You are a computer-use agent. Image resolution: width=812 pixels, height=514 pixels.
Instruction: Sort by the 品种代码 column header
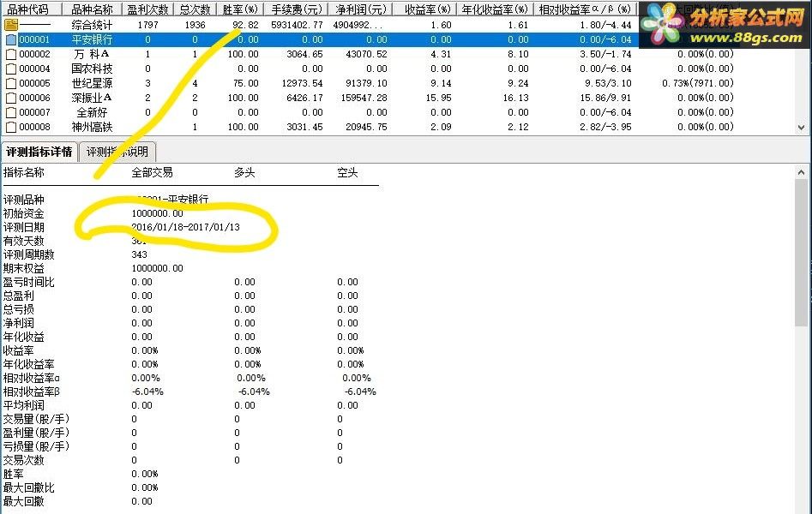pyautogui.click(x=31, y=9)
